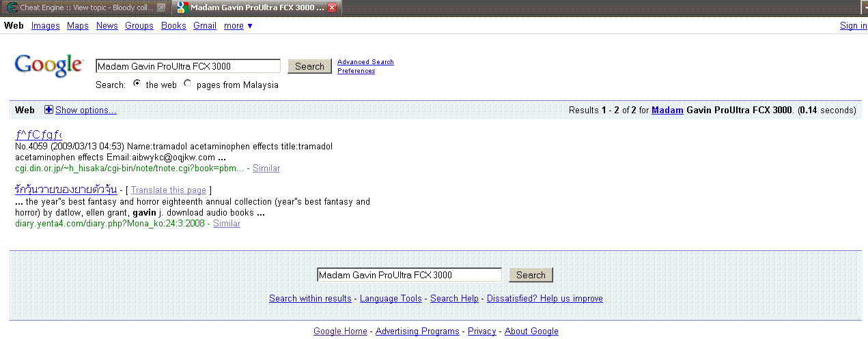Viewport: 868px width, 339px height.
Task: Open the Advanced Search link
Action: [365, 62]
